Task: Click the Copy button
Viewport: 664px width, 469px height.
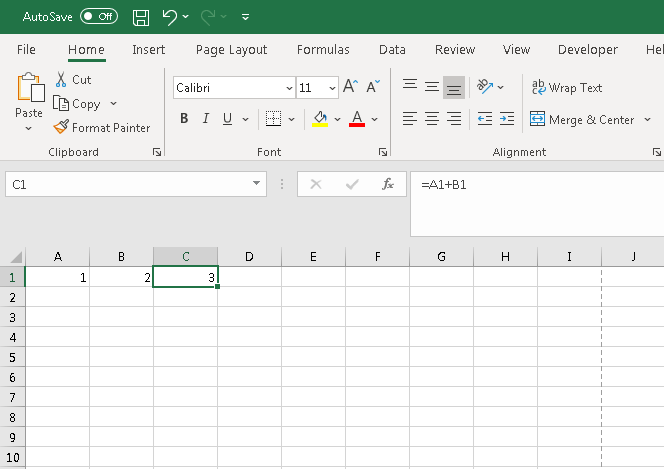Action: pyautogui.click(x=77, y=104)
